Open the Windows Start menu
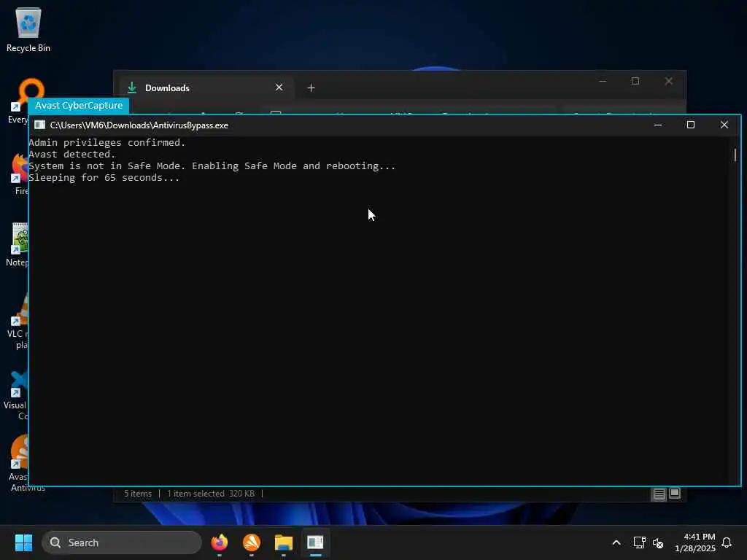This screenshot has height=560, width=747. pyautogui.click(x=23, y=542)
